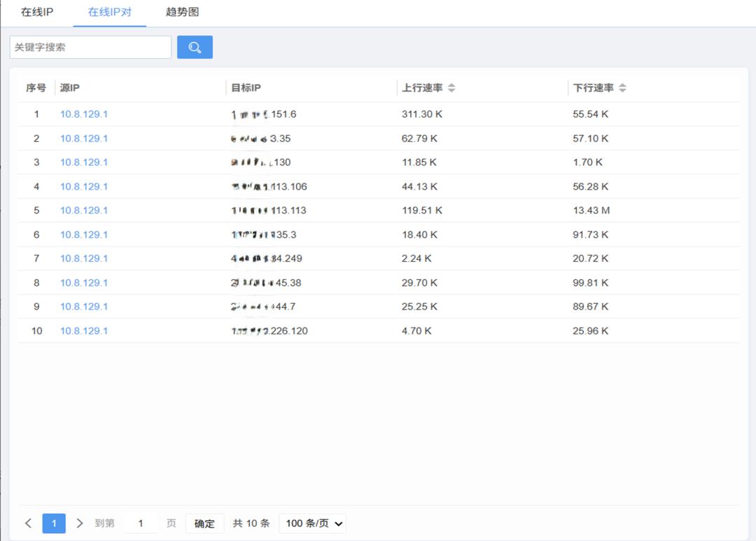Select download rate 1.70 K cell
This screenshot has width=756, height=541.
point(588,162)
